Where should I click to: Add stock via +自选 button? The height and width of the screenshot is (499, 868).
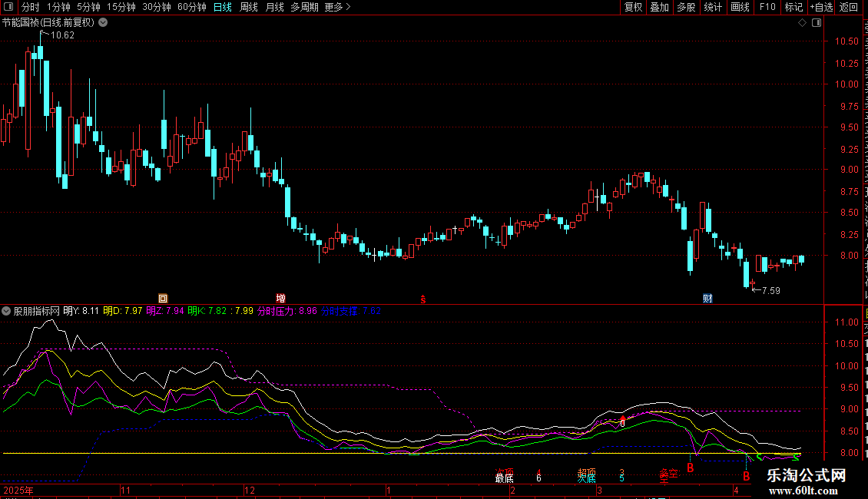[821, 7]
